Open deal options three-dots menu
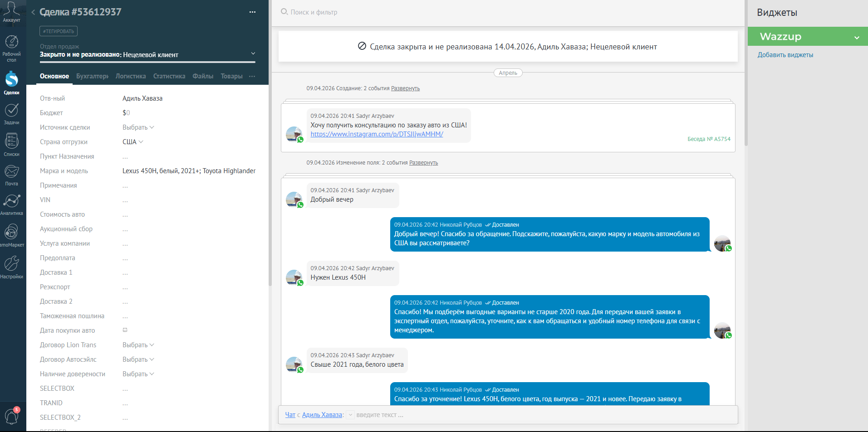 252,12
